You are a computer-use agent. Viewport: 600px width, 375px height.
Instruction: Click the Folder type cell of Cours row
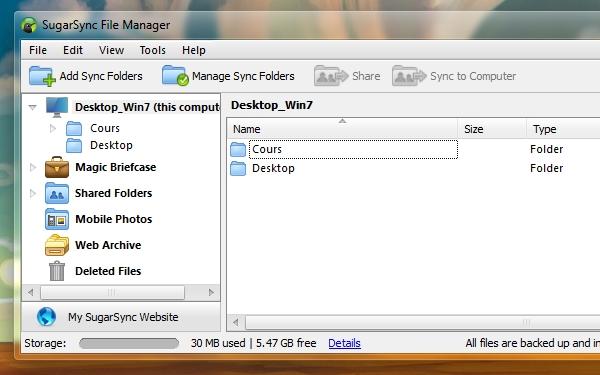point(546,149)
